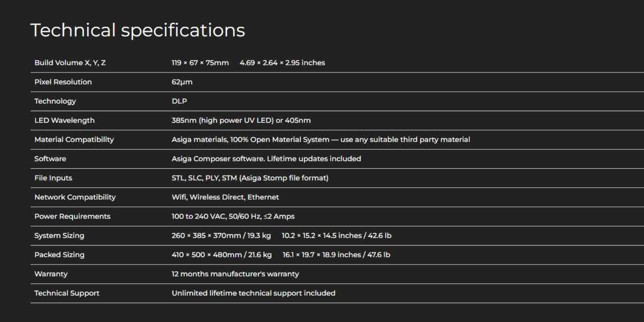Click the 62µm resolution value

click(x=182, y=82)
